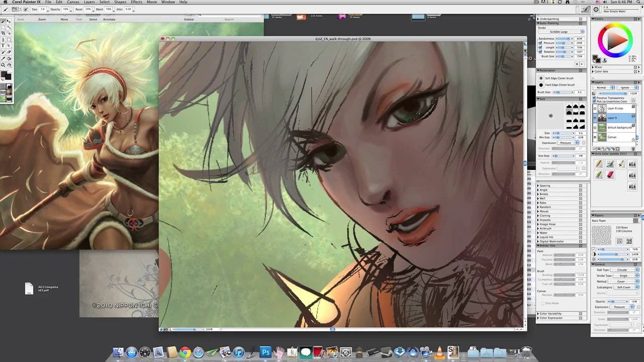
Task: Stop the Auto-Painting stroke
Action: tap(577, 63)
